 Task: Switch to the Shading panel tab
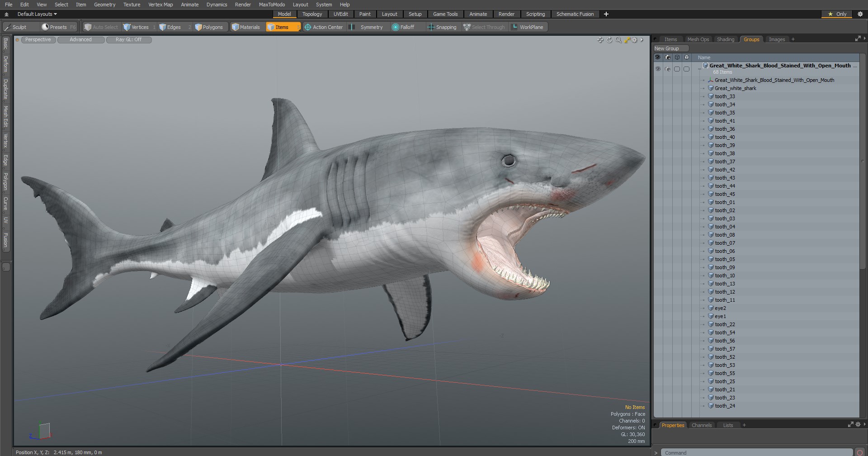tap(726, 39)
